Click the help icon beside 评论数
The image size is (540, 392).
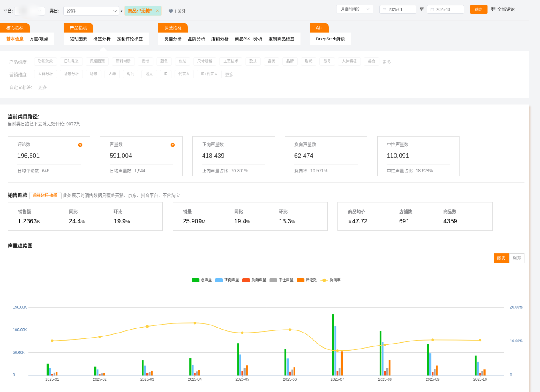pos(80,145)
